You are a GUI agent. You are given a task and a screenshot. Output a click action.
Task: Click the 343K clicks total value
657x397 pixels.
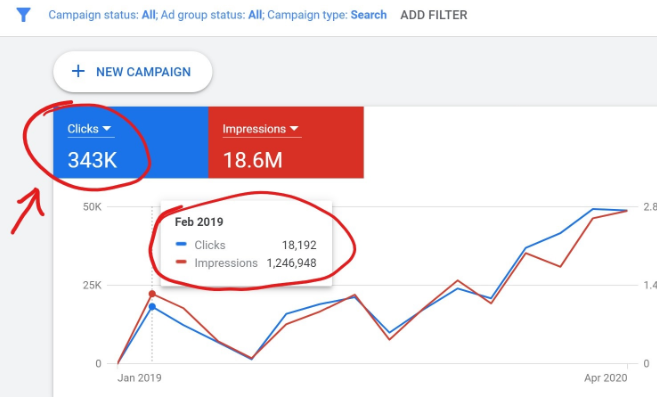92,160
